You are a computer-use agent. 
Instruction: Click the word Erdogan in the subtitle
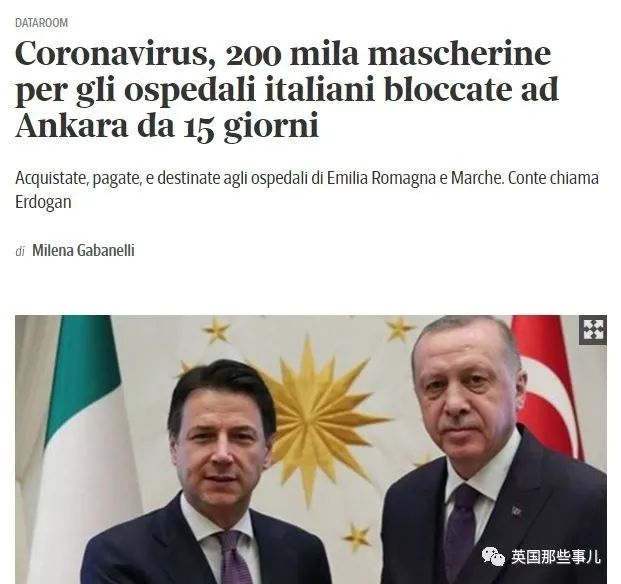43,202
